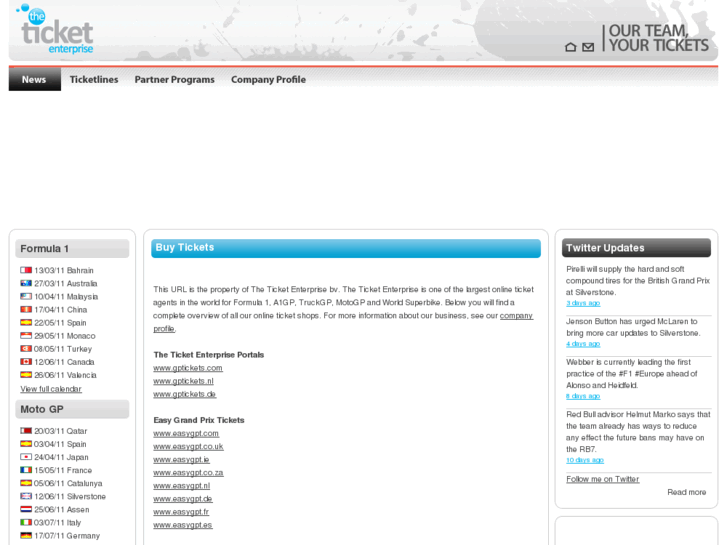Image resolution: width=727 pixels, height=545 pixels.
Task: Visit www.easygpt.com link
Action: [x=186, y=433]
